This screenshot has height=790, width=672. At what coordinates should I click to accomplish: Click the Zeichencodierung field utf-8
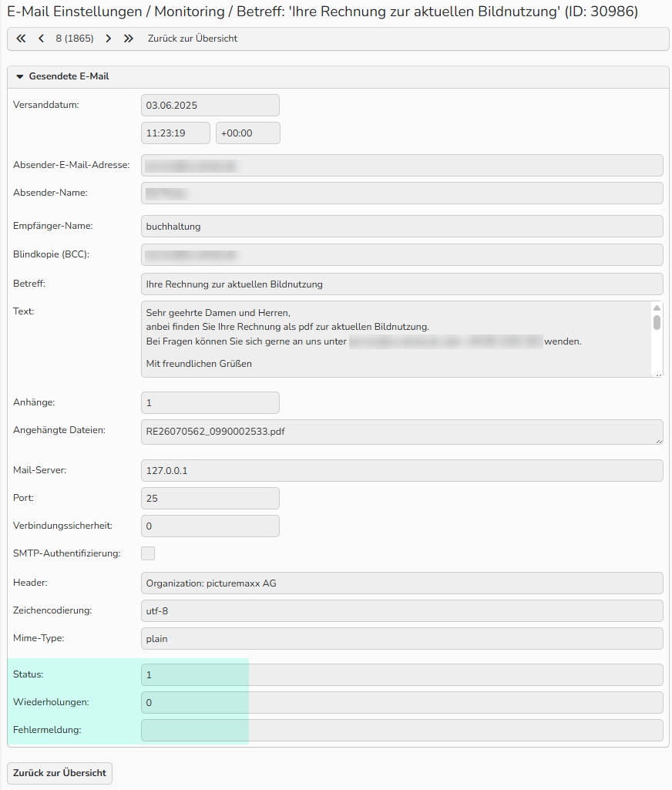click(x=402, y=610)
